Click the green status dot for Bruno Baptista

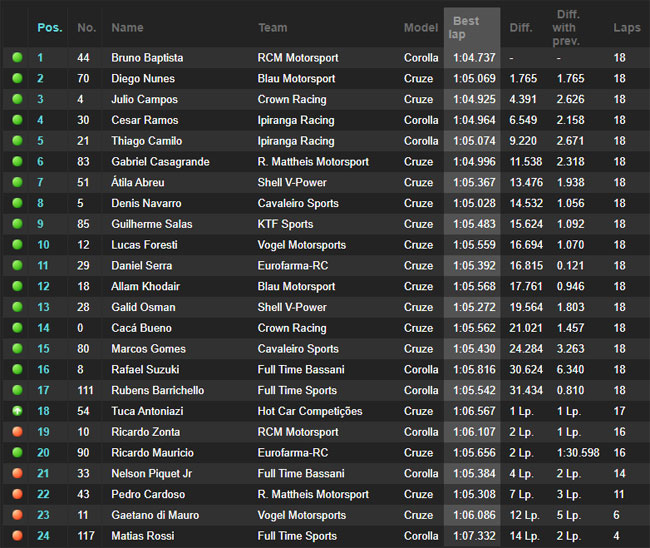tap(17, 57)
